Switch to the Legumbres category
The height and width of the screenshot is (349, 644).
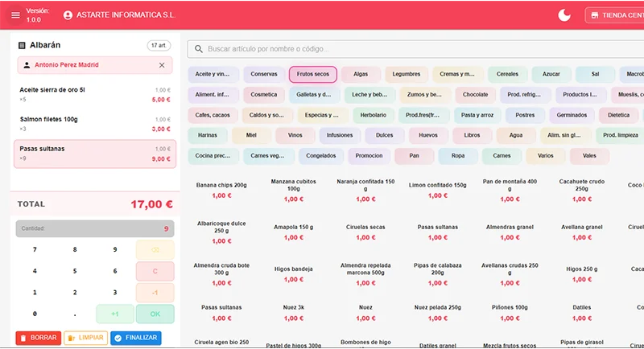click(x=406, y=74)
